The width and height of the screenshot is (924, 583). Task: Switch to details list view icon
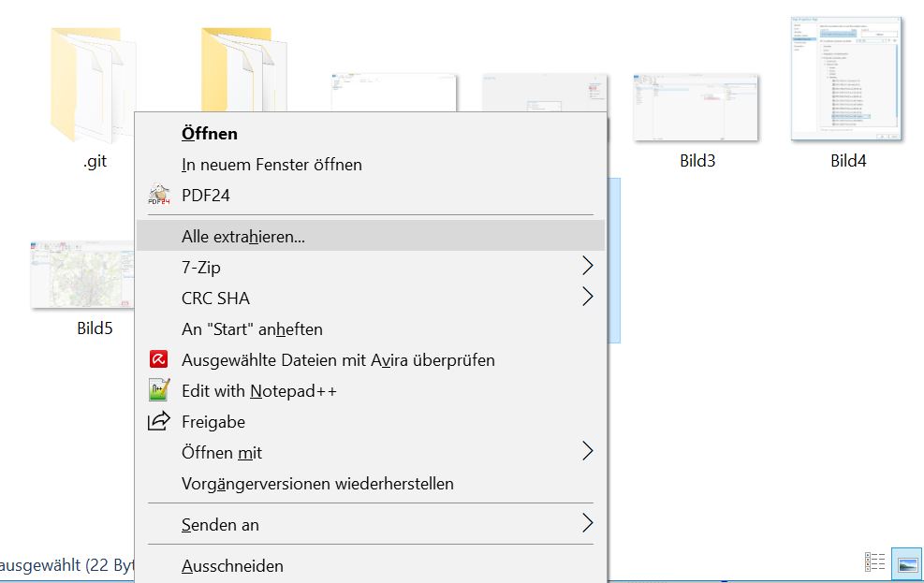coord(875,562)
